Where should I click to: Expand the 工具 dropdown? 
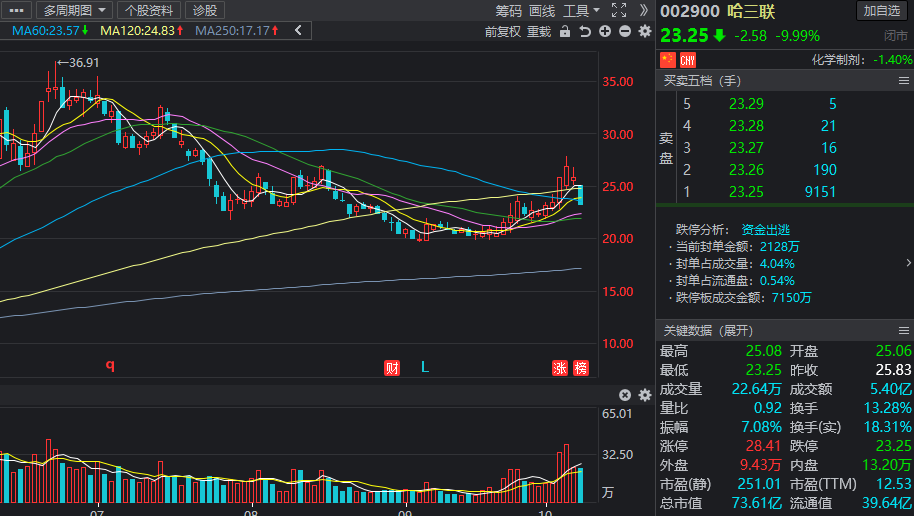click(581, 10)
